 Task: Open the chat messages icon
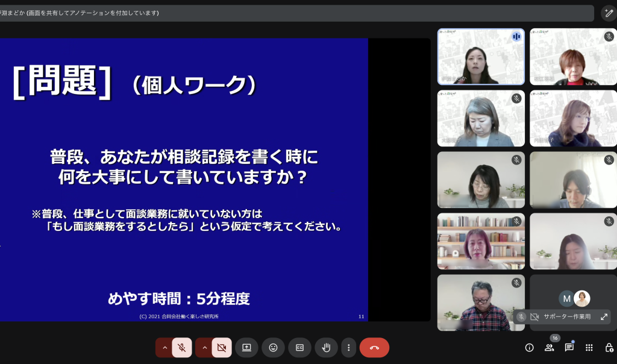point(569,348)
